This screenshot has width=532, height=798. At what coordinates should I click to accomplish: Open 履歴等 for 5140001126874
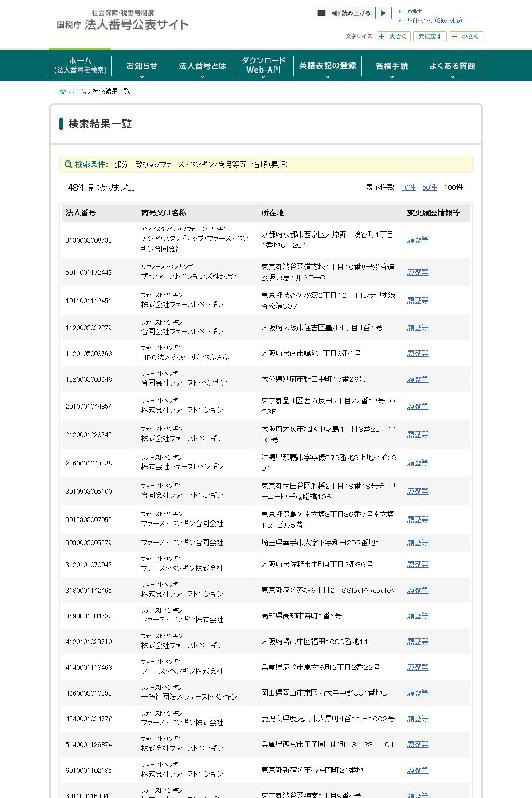(418, 744)
